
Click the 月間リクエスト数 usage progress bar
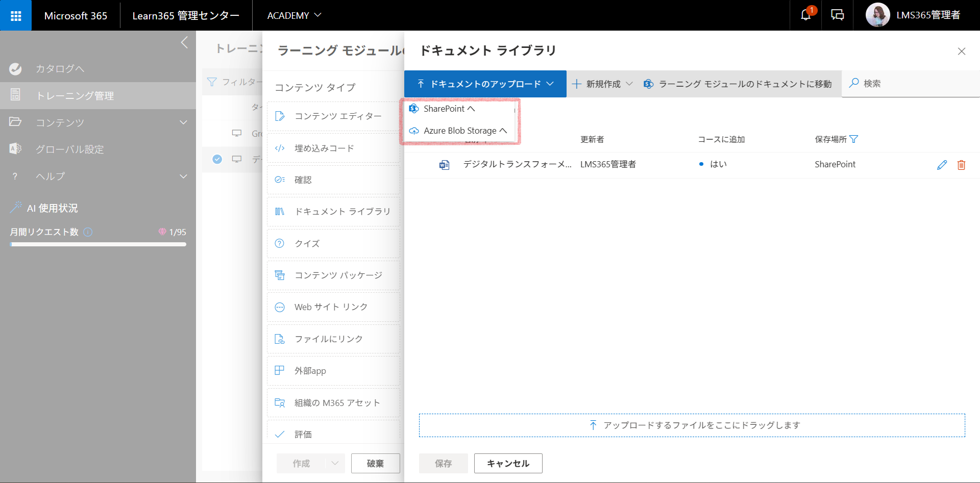point(98,244)
